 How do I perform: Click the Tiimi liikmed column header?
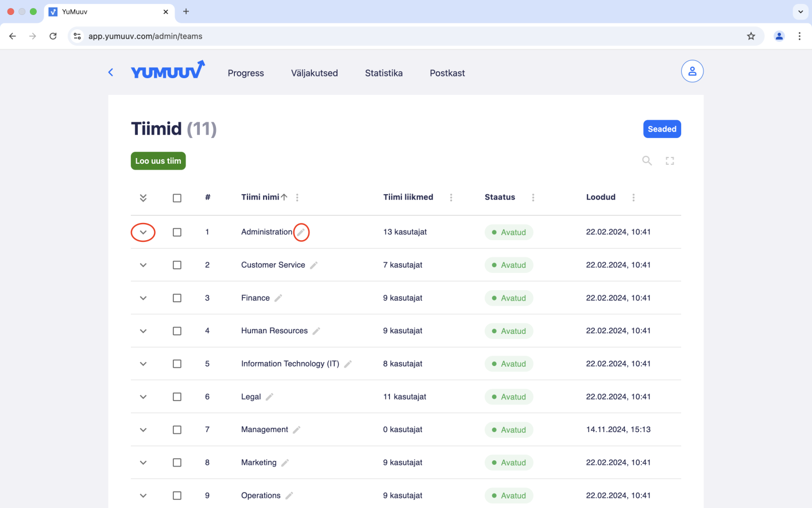408,197
